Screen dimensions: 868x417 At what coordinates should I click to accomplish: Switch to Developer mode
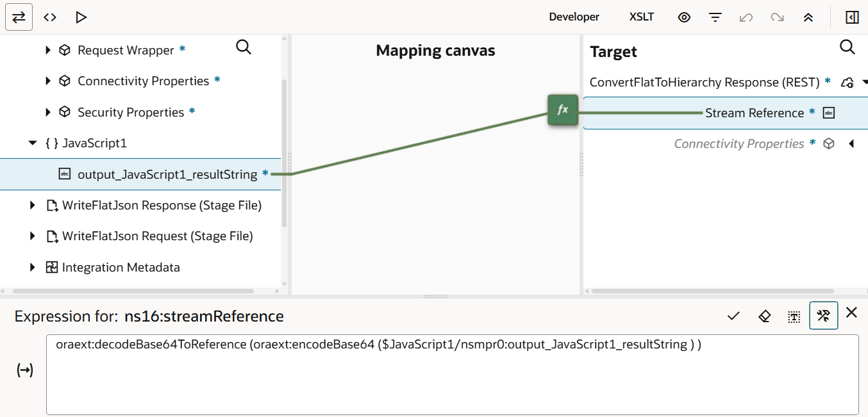pyautogui.click(x=574, y=17)
